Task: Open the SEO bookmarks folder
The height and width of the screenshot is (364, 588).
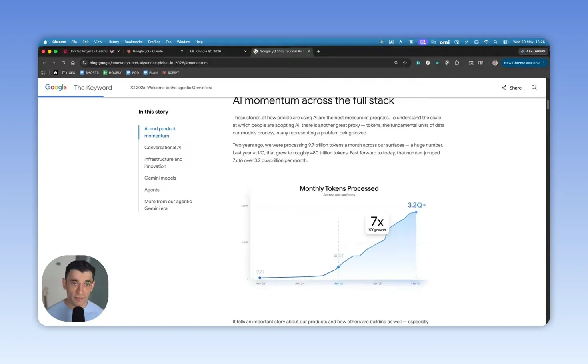Action: [69, 73]
